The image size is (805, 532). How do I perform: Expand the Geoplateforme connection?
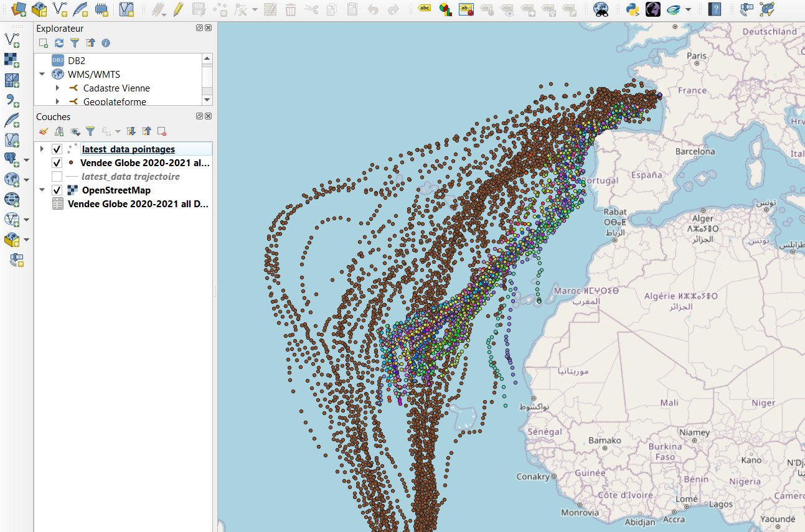tap(57, 102)
